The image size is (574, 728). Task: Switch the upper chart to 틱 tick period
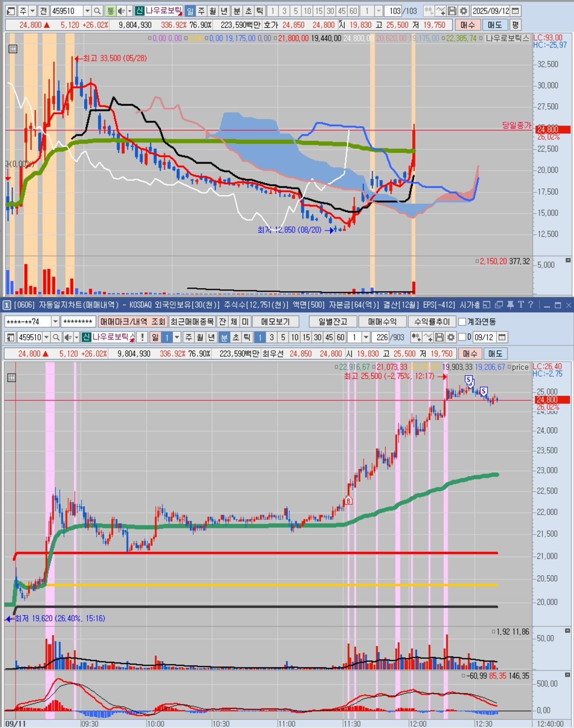pyautogui.click(x=260, y=11)
